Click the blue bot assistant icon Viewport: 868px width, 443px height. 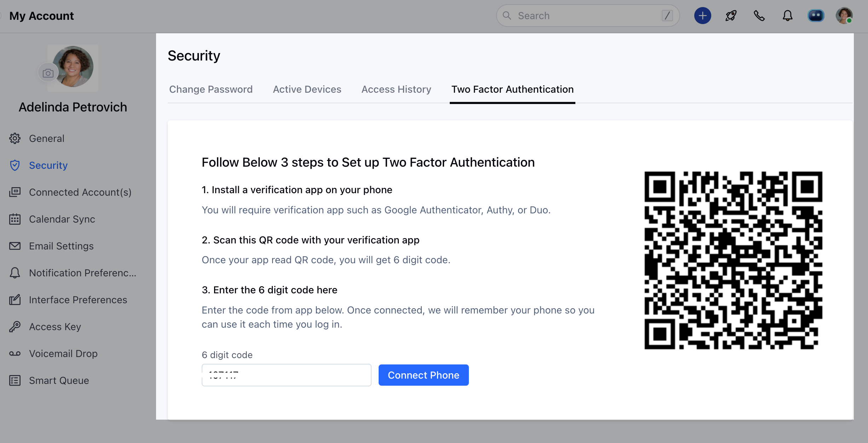(816, 16)
